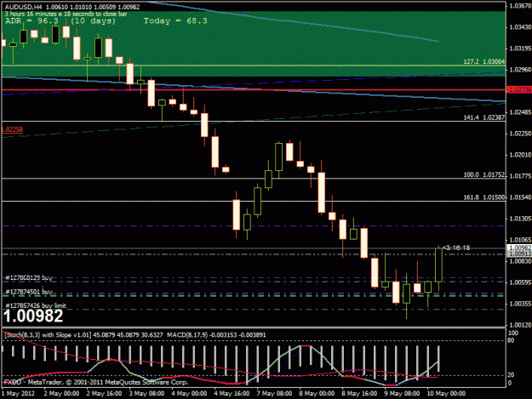Image resolution: width=532 pixels, height=399 pixels.
Task: Select the Fibonacci label '161.8 1.01500'
Action: pyautogui.click(x=484, y=197)
